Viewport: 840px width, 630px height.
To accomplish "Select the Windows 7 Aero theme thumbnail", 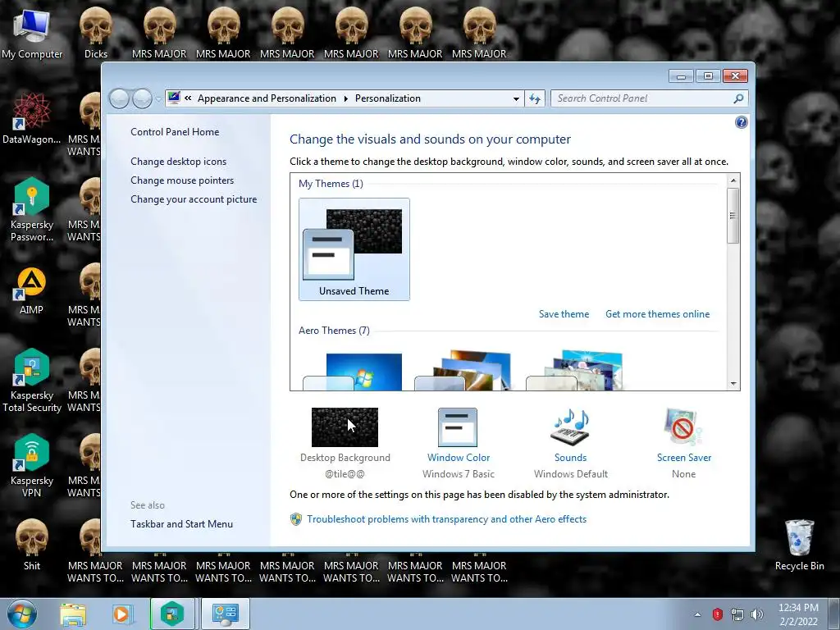I will [353, 372].
